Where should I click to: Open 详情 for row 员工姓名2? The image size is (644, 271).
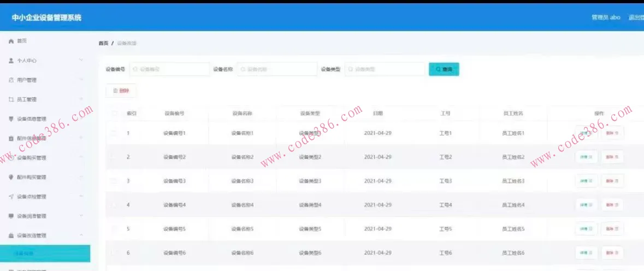click(x=586, y=157)
